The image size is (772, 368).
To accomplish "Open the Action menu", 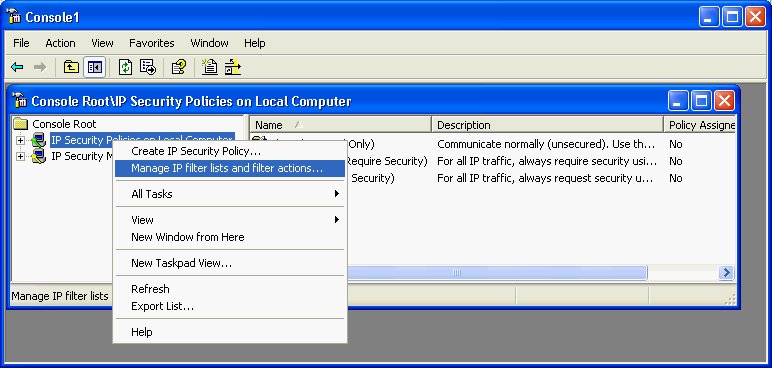I will click(60, 43).
